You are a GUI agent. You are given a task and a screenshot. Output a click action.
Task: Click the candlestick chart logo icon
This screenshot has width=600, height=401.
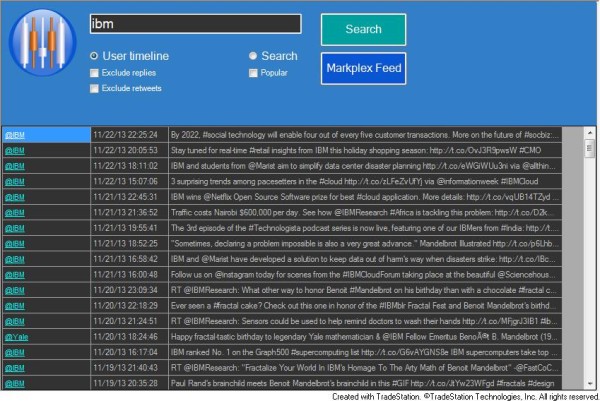tap(42, 42)
